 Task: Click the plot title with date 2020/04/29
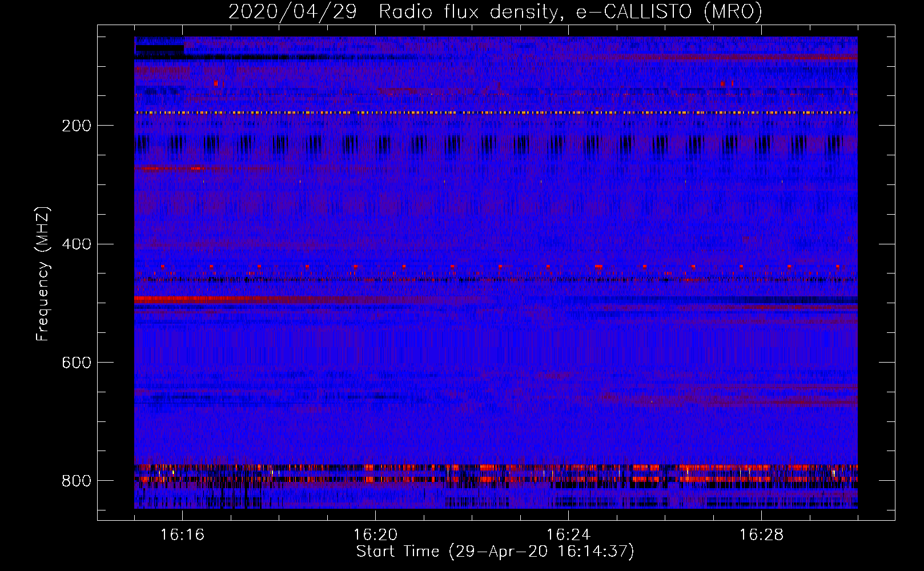click(x=495, y=11)
